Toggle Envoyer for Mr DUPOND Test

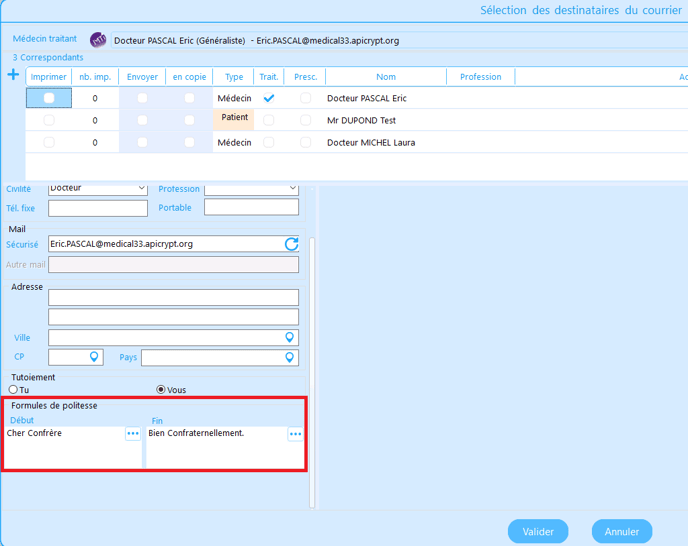[142, 120]
